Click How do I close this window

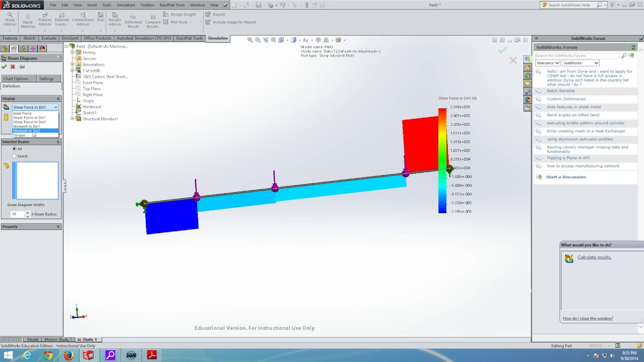click(588, 318)
